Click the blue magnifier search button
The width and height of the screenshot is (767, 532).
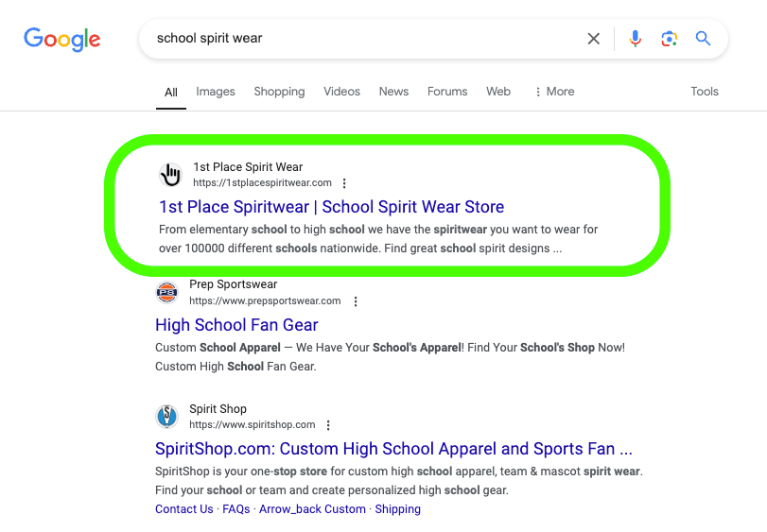pos(703,39)
